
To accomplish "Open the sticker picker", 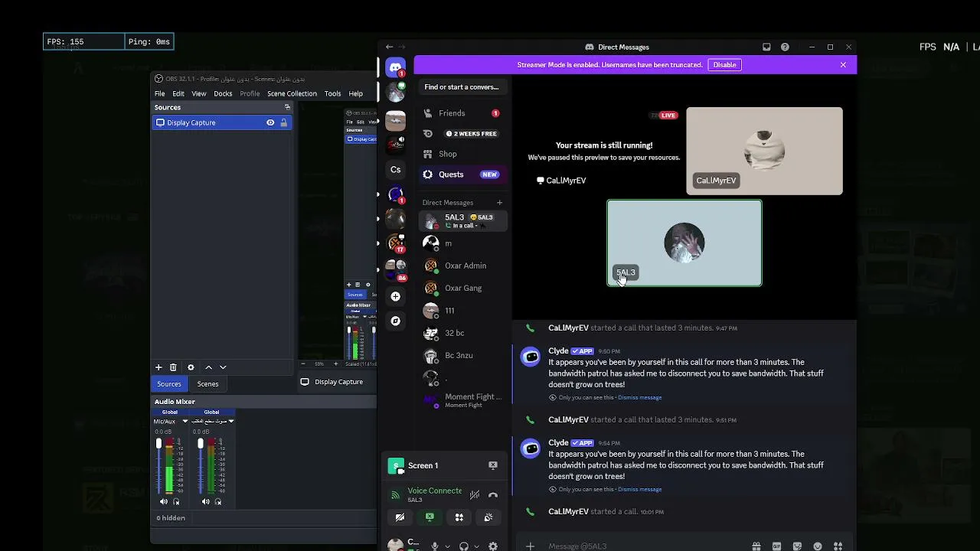I will click(797, 546).
